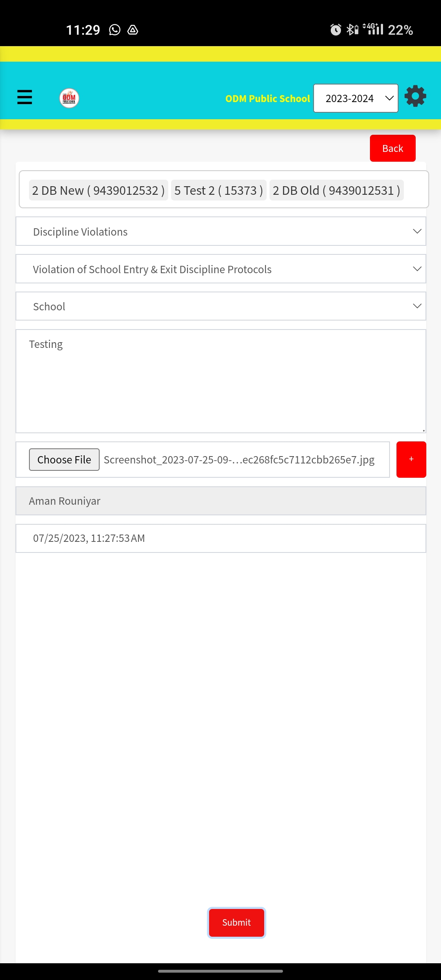The width and height of the screenshot is (441, 980).
Task: Select the 2 DB Old student tag
Action: [336, 190]
